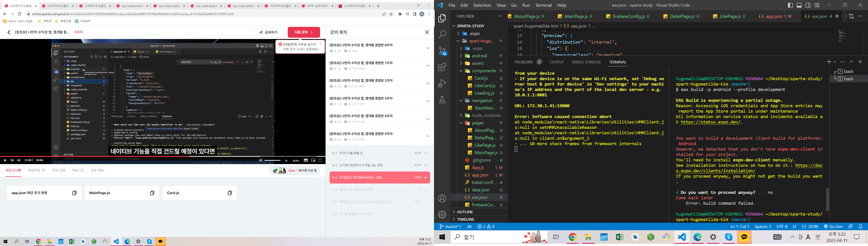The width and height of the screenshot is (868, 246).
Task: Open lesson 5-2 in the lecture list
Action: click(380, 165)
